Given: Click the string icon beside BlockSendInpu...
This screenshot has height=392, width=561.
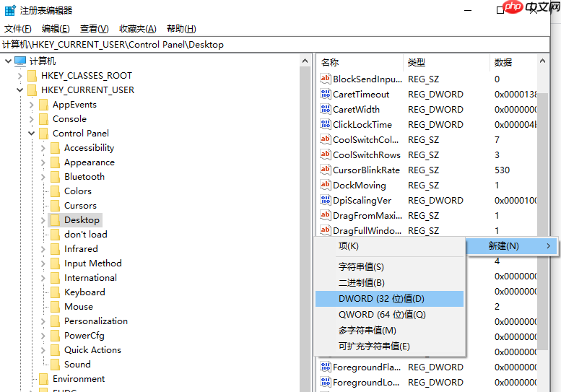Looking at the screenshot, I should click(325, 79).
